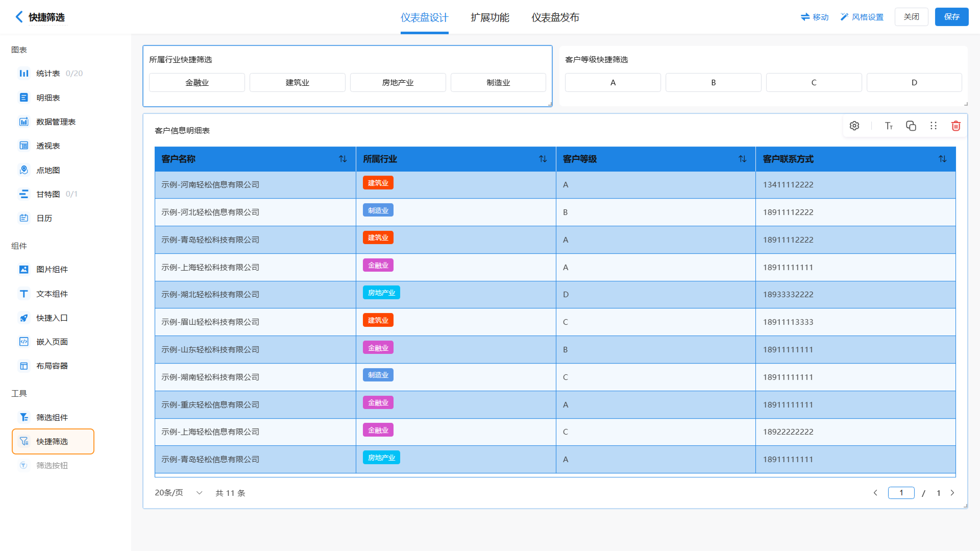
Task: Select the 甘特图 icon
Action: pos(23,194)
